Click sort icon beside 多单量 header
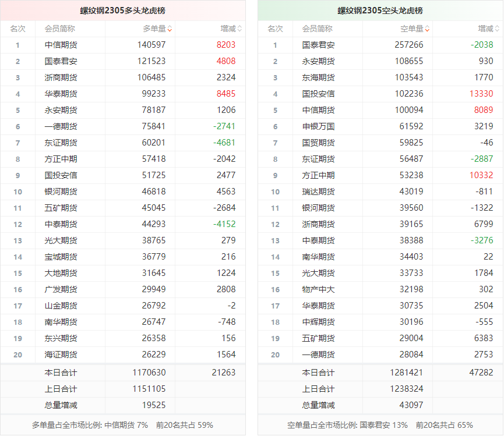The image size is (504, 436). click(x=170, y=29)
